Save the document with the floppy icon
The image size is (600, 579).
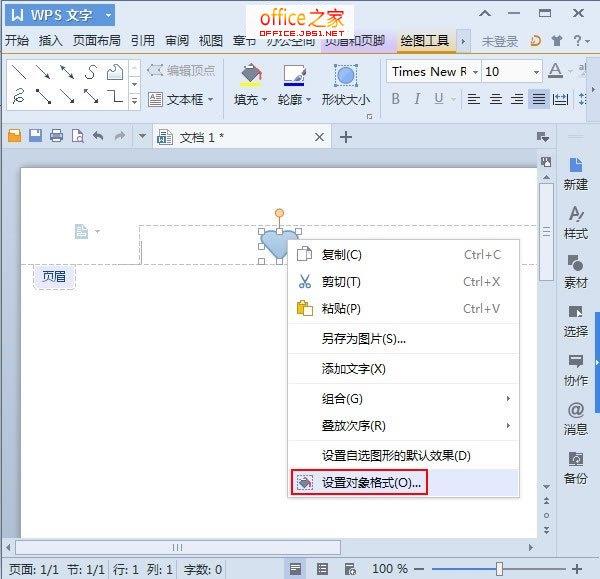36,136
